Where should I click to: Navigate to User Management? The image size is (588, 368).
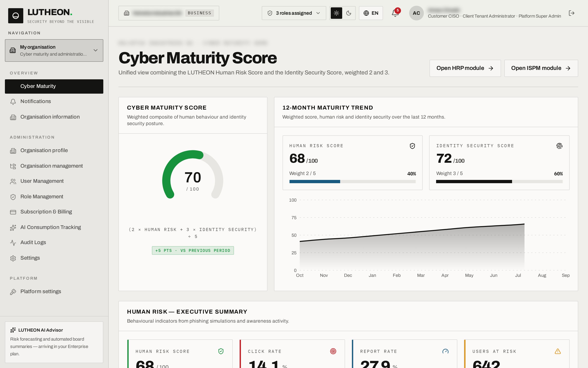pyautogui.click(x=54, y=181)
